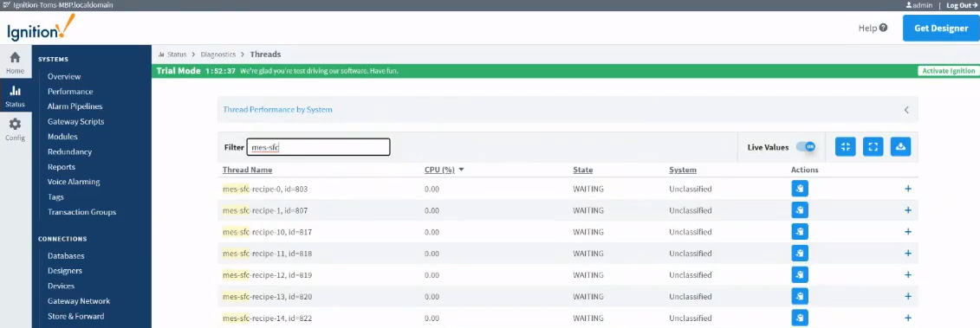980x328 pixels.
Task: Expand details for mes-sfc-recipe-13 with plus
Action: (x=908, y=296)
